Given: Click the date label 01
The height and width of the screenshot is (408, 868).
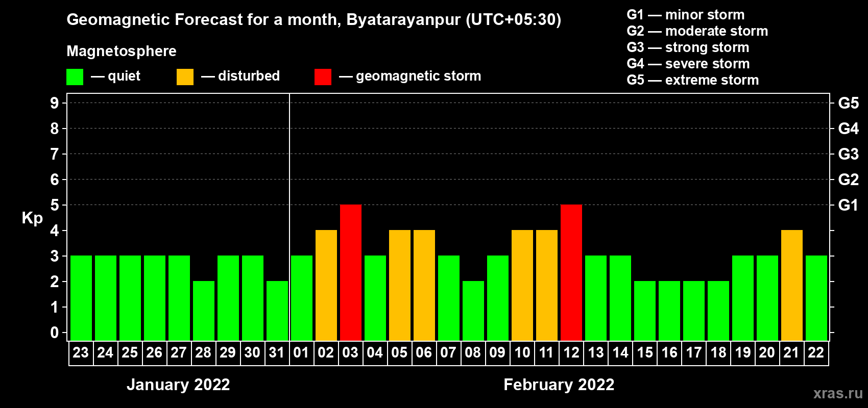Looking at the screenshot, I should (x=301, y=352).
